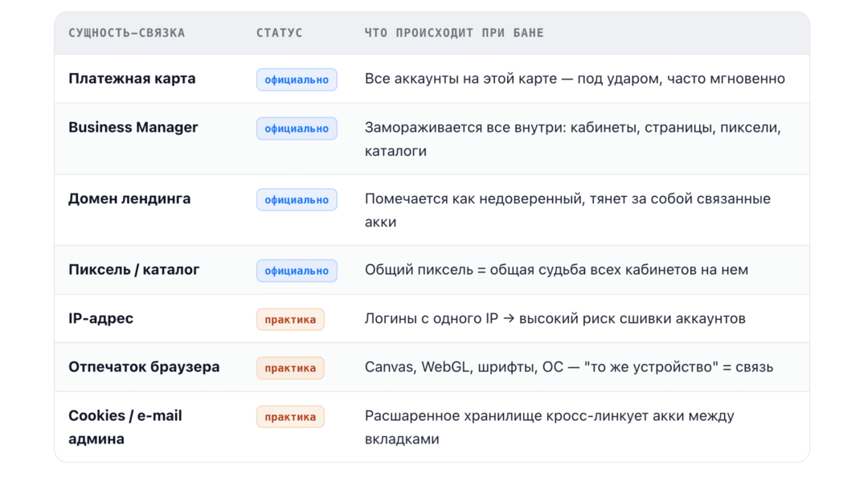
Task: Select the Платежная карта row title
Action: pyautogui.click(x=132, y=79)
